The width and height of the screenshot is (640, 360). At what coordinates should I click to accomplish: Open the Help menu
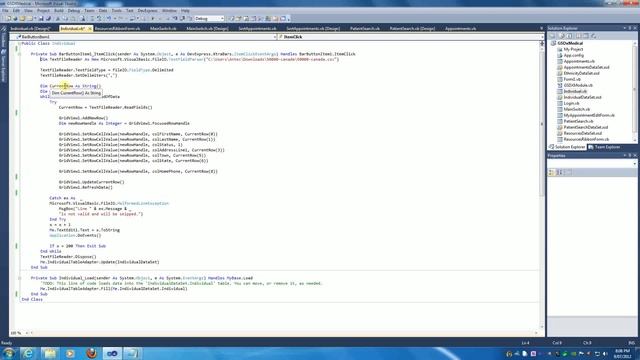tap(185, 11)
